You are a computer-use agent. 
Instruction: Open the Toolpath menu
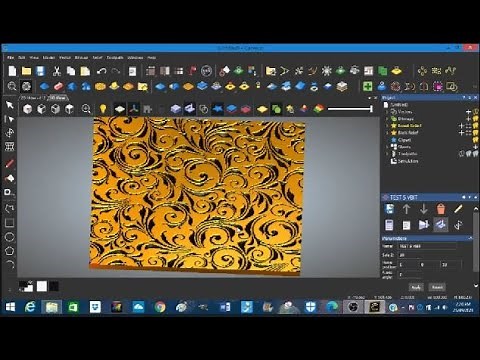tap(115, 58)
